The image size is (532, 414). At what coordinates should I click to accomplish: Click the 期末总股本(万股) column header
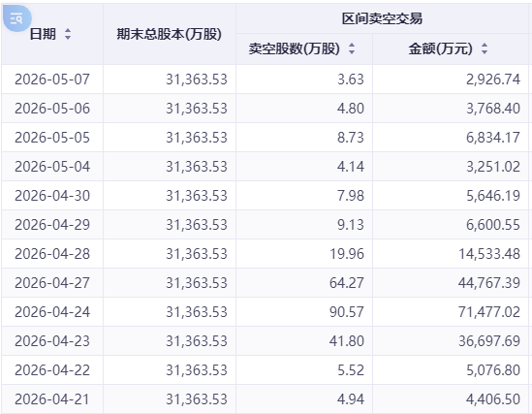pyautogui.click(x=170, y=34)
